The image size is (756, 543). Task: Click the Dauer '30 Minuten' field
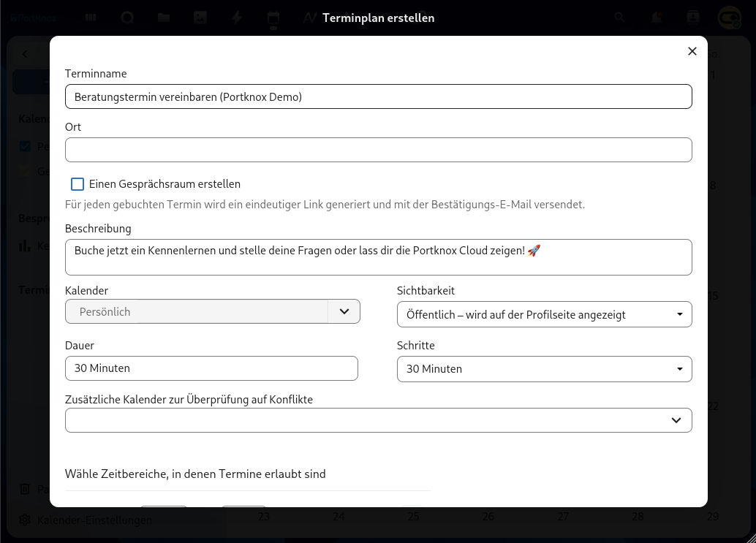click(x=211, y=368)
